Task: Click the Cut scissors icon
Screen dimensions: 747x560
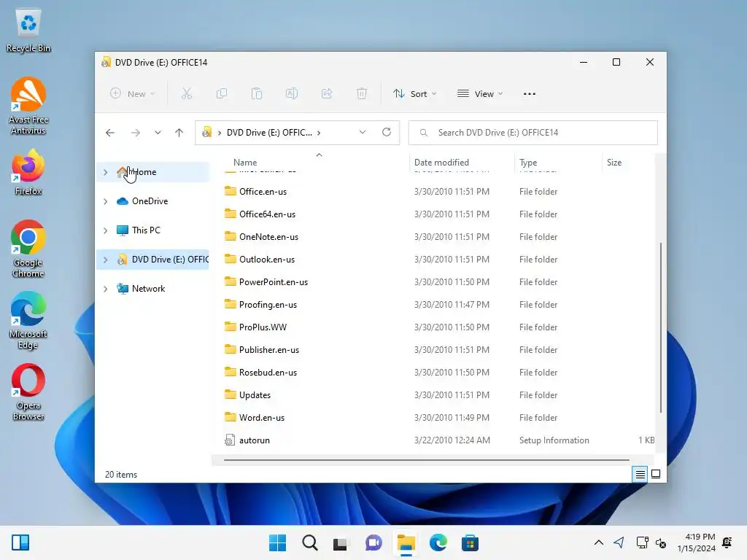Action: [187, 94]
